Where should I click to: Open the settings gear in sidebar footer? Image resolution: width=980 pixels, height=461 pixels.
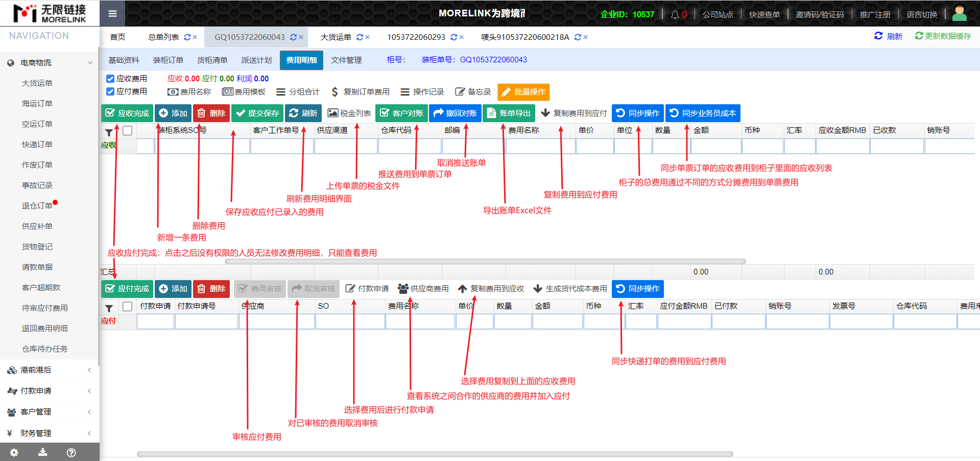pyautogui.click(x=14, y=452)
